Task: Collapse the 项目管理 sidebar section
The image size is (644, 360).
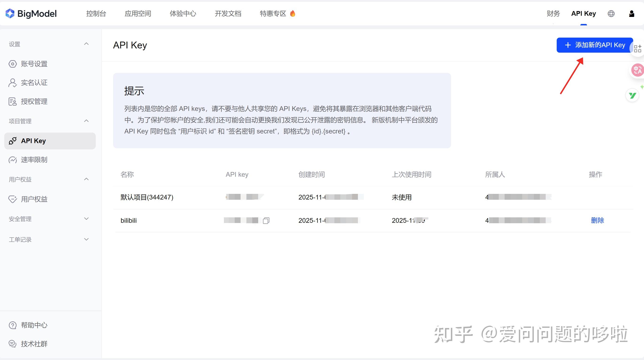Action: pyautogui.click(x=87, y=121)
